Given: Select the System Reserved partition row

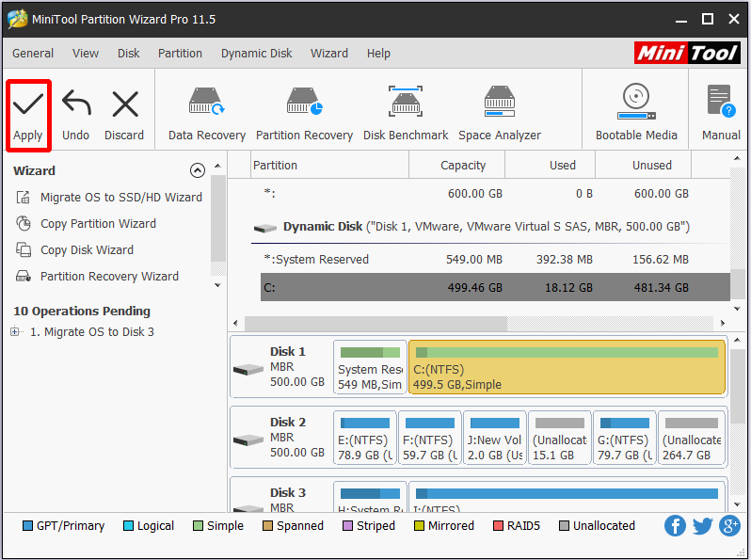Looking at the screenshot, I should pyautogui.click(x=495, y=259).
